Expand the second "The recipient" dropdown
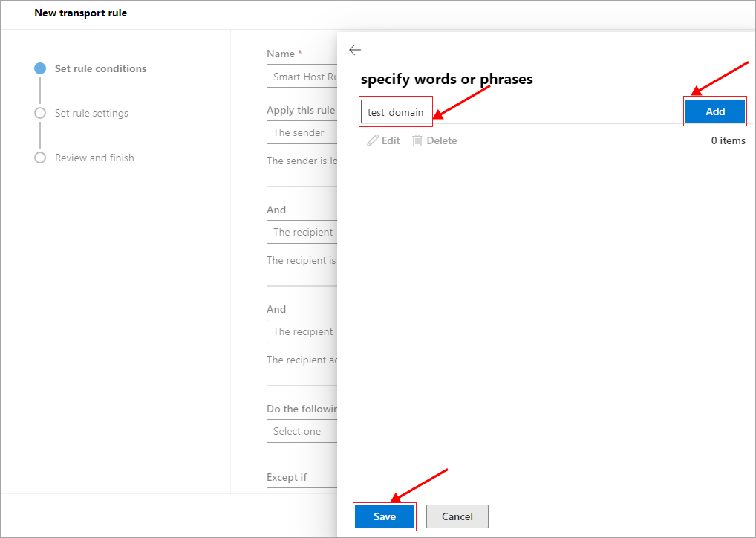Viewport: 756px width, 538px height. coord(302,331)
